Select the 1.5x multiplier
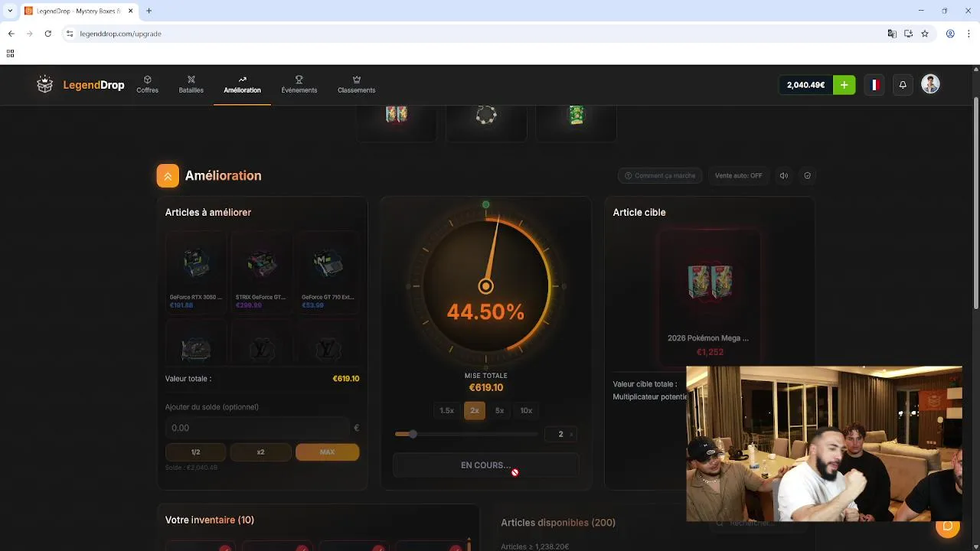This screenshot has height=551, width=980. click(447, 411)
